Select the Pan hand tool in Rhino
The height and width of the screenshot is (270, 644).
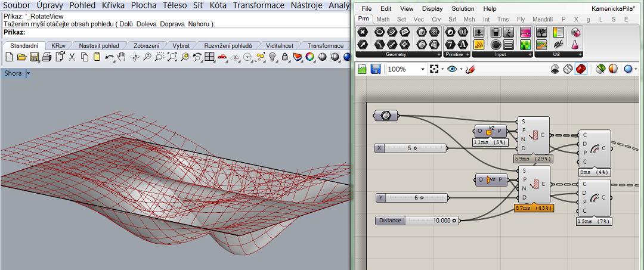tap(122, 57)
